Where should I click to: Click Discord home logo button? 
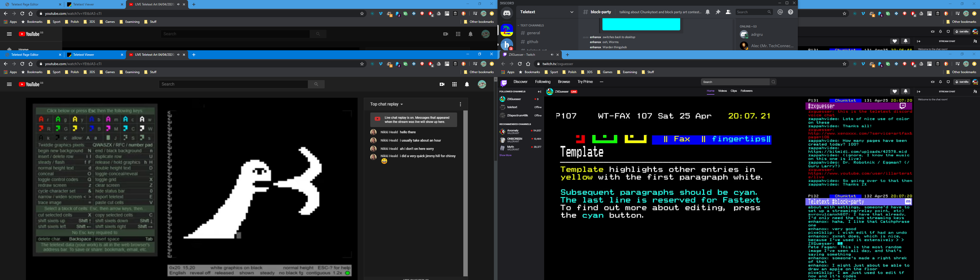(x=507, y=13)
